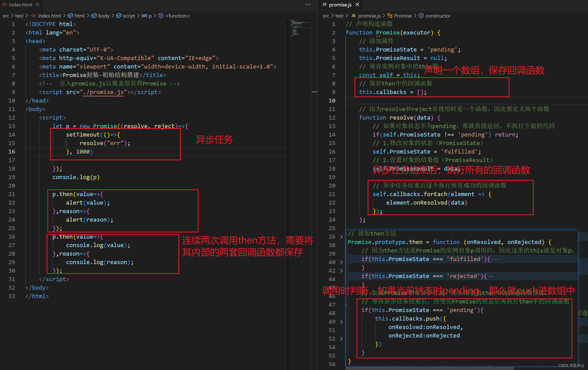The image size is (588, 370).
Task: Click the cube icon before 'constructor' breadcrumb
Action: [421, 16]
